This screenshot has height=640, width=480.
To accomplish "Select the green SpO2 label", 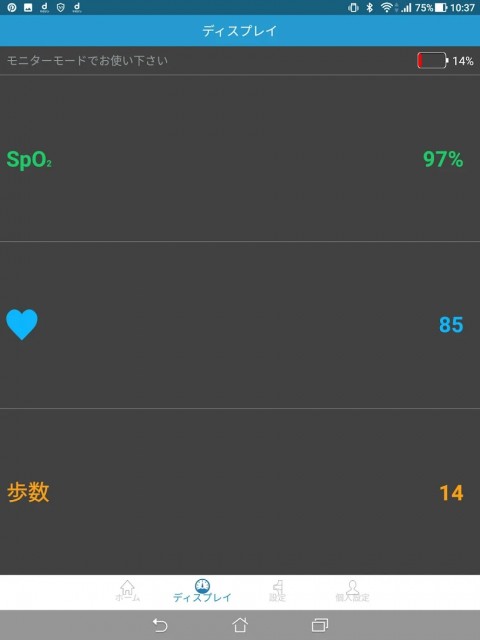I will [29, 159].
